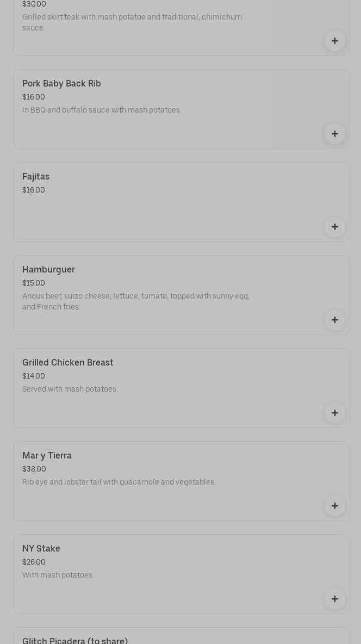The height and width of the screenshot is (644, 361).
Task: Add Pork Baby Back Rib to cart
Action: (334, 134)
